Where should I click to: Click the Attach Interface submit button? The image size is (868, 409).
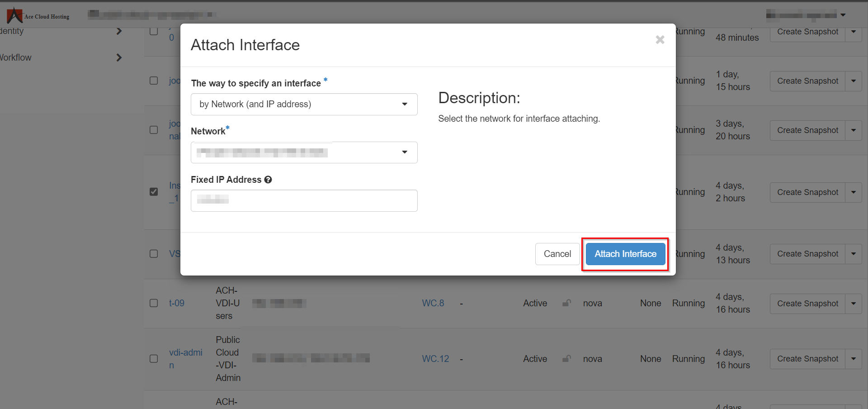625,254
